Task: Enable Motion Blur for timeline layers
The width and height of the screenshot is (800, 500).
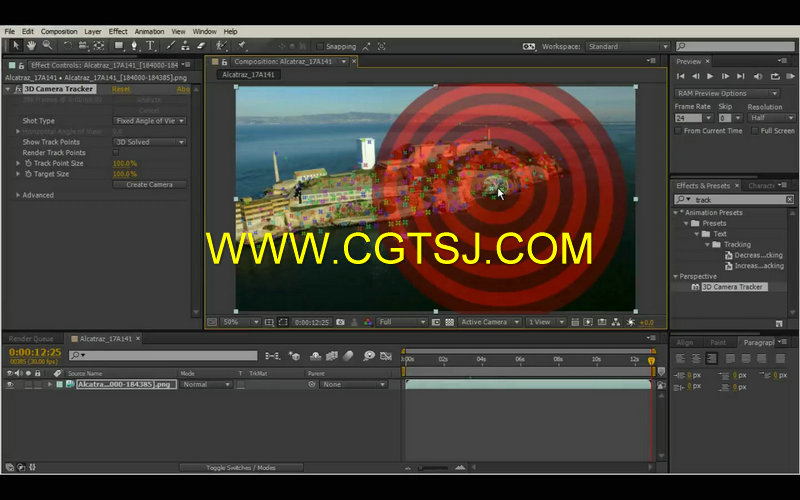Action: [348, 356]
